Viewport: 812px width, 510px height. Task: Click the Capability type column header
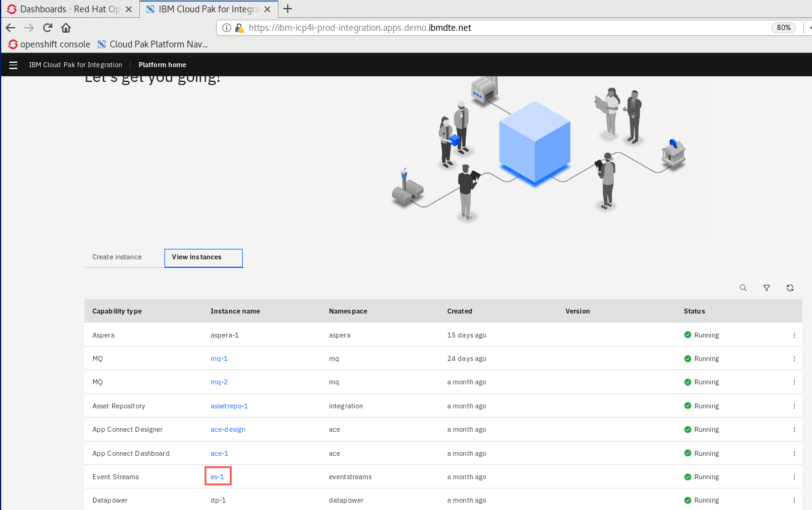click(x=117, y=311)
